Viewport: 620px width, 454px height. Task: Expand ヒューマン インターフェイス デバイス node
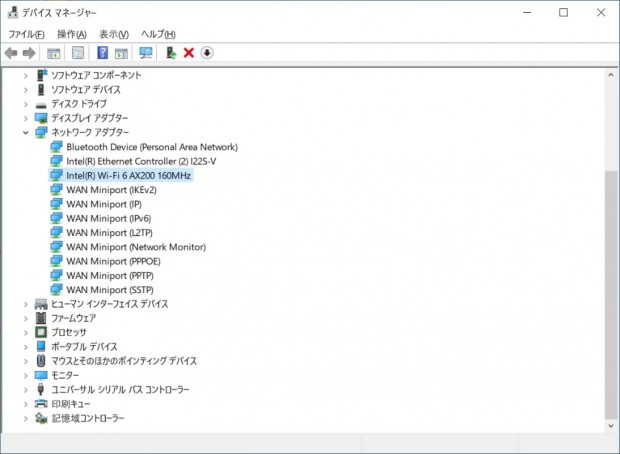(x=26, y=304)
